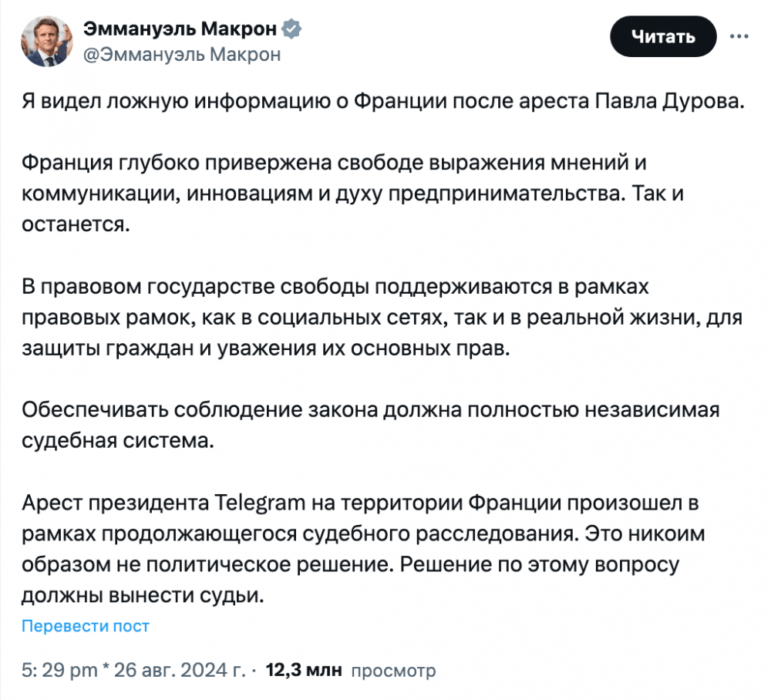The height and width of the screenshot is (700, 771).
Task: Click the 26 авг. 2024 г. date
Action: (180, 670)
